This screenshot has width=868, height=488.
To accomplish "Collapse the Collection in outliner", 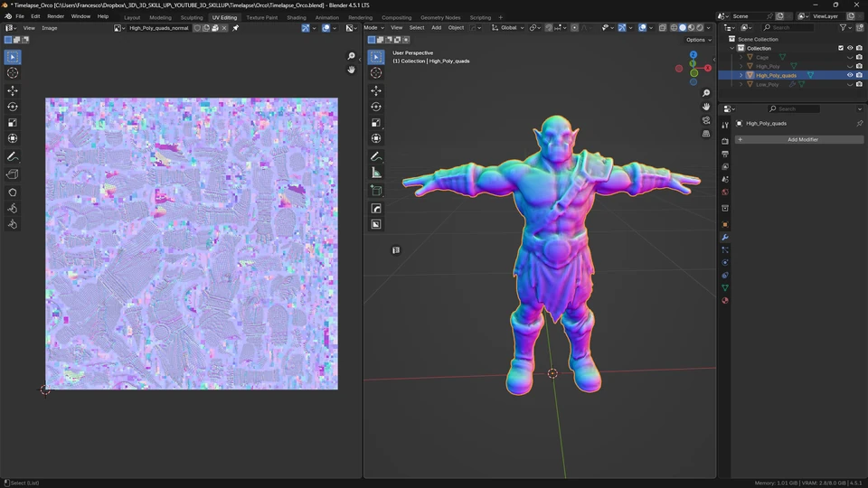I will pos(732,48).
